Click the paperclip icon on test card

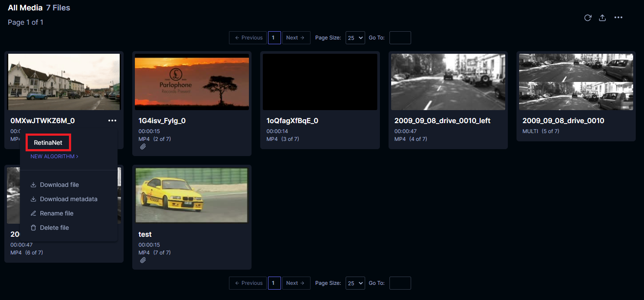point(143,260)
